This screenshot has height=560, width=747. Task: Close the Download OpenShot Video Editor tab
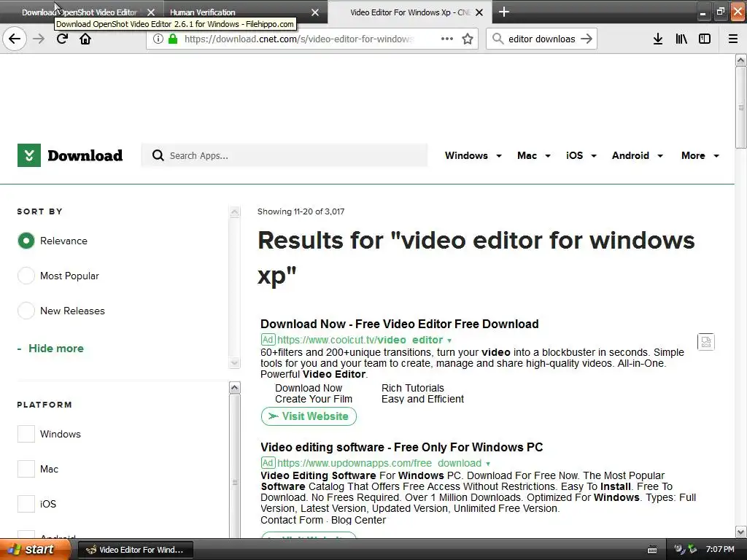point(151,12)
